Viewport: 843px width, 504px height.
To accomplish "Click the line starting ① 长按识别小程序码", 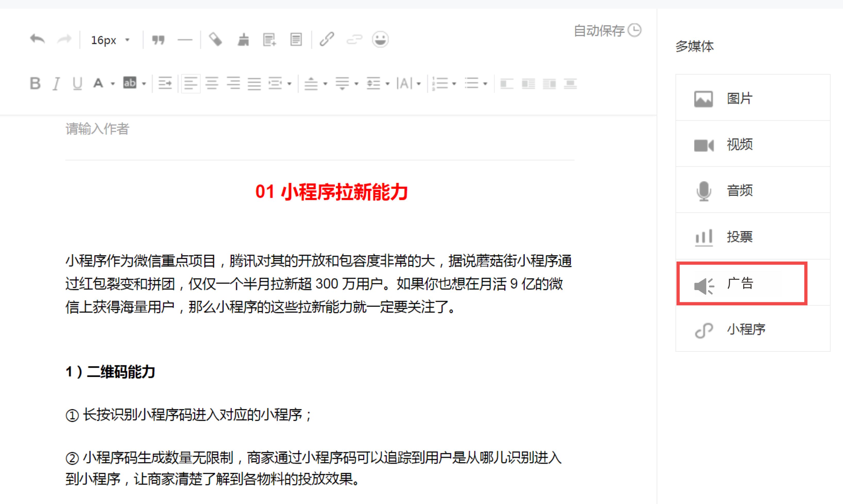I will (189, 415).
